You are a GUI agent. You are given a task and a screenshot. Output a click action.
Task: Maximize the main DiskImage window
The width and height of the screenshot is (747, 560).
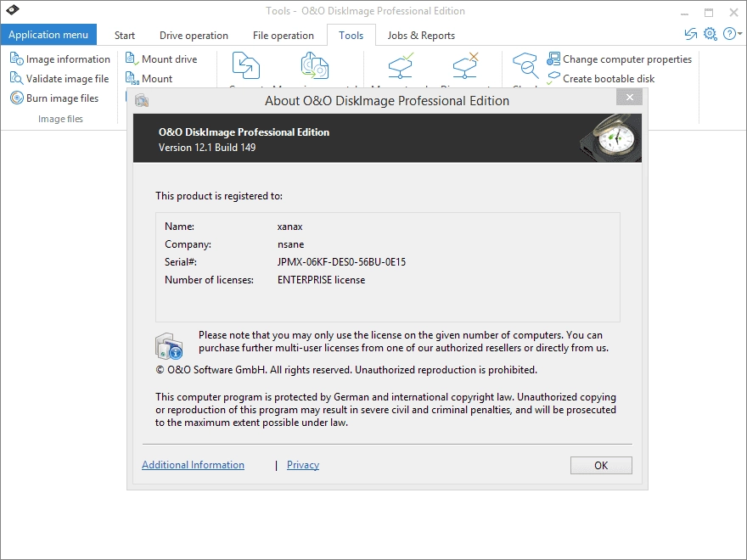click(709, 13)
